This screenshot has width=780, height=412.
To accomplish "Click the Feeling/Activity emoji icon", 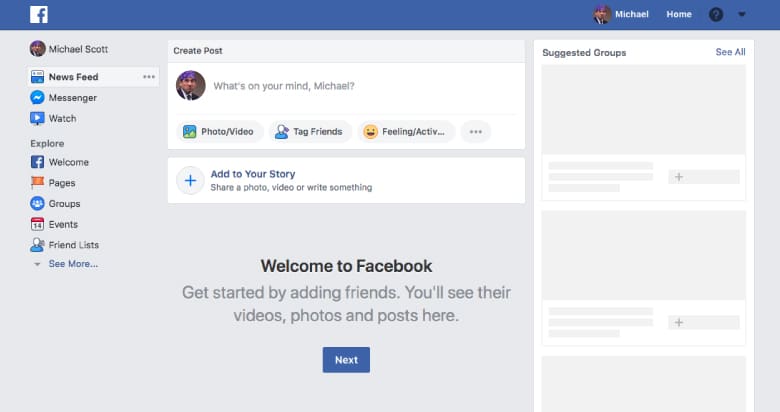I will [x=370, y=131].
